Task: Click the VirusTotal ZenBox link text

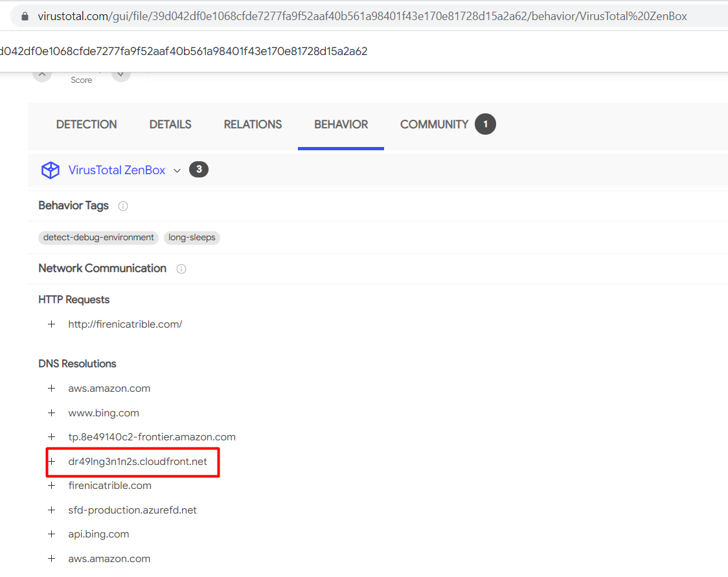Action: pos(117,170)
